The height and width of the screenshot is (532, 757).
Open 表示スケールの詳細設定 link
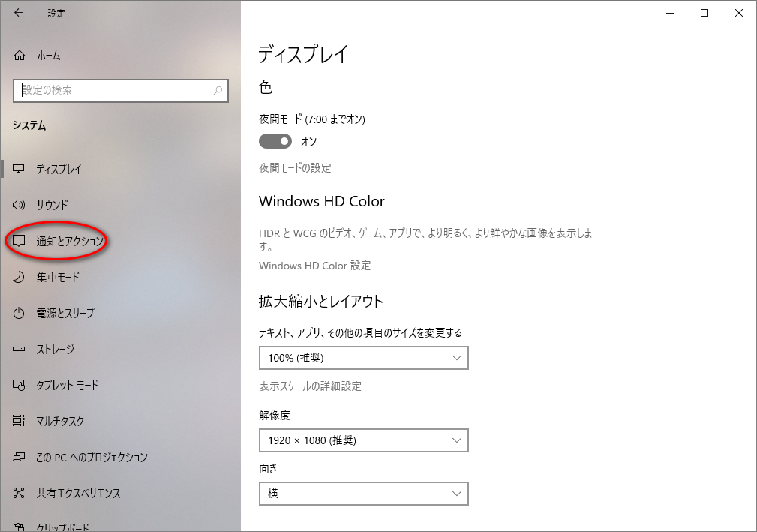click(x=310, y=386)
